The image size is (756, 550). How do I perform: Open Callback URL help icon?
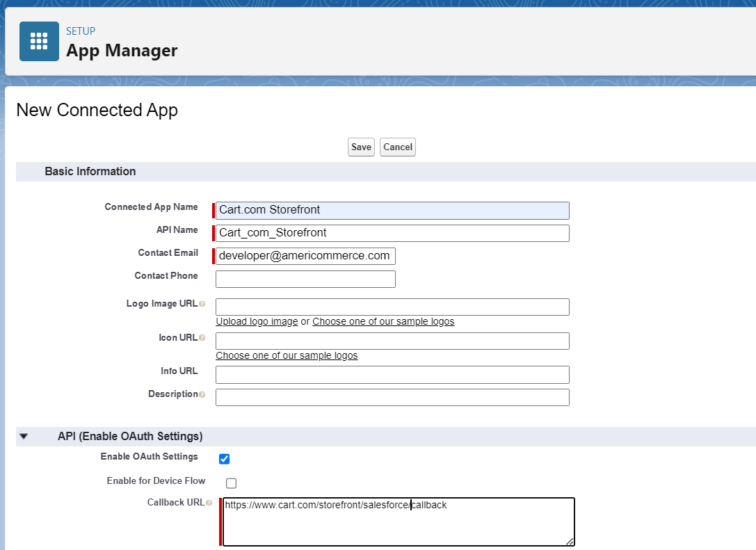(x=209, y=503)
